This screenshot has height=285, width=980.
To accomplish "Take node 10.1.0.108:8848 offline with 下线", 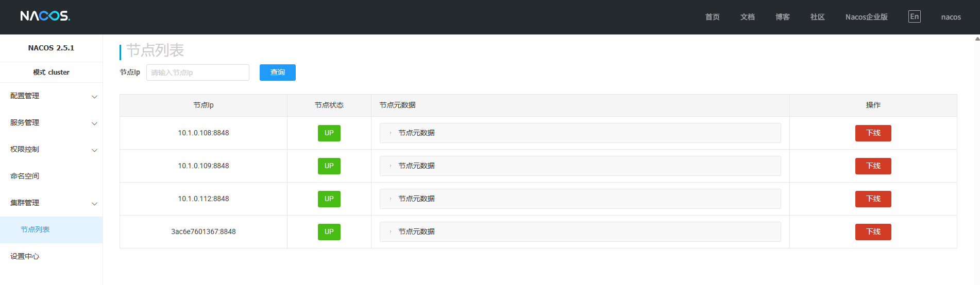I will pyautogui.click(x=873, y=133).
